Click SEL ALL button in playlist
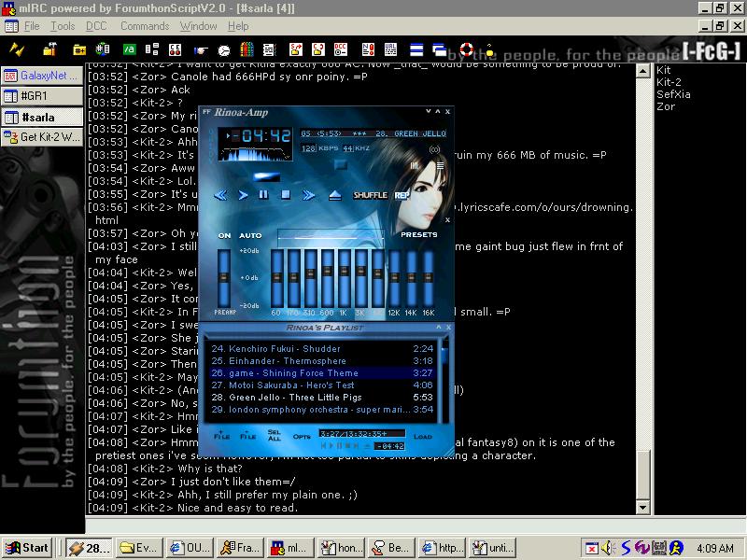 coord(274,435)
